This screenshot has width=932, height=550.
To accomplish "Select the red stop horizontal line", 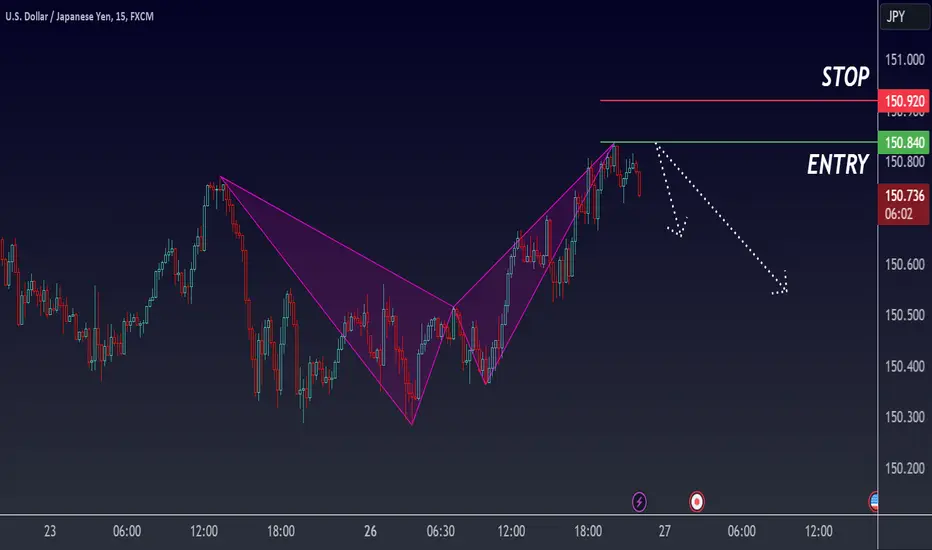I will click(739, 100).
